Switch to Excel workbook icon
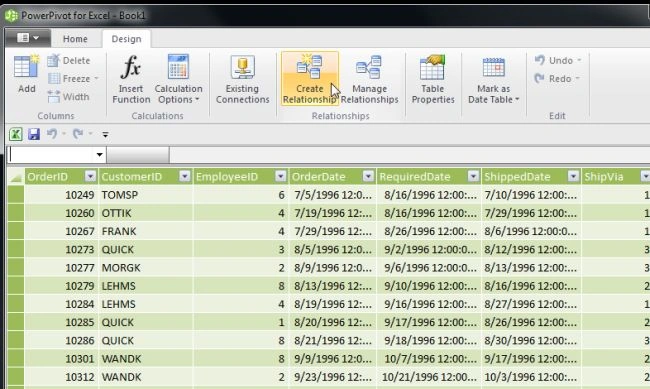 click(x=16, y=134)
